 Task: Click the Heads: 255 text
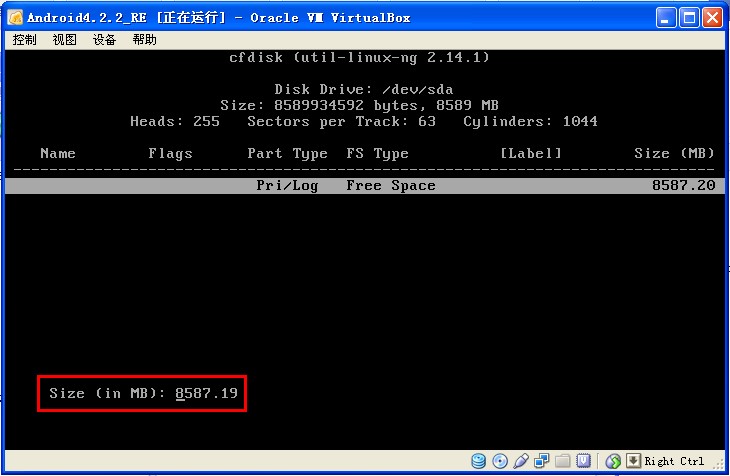[175, 122]
